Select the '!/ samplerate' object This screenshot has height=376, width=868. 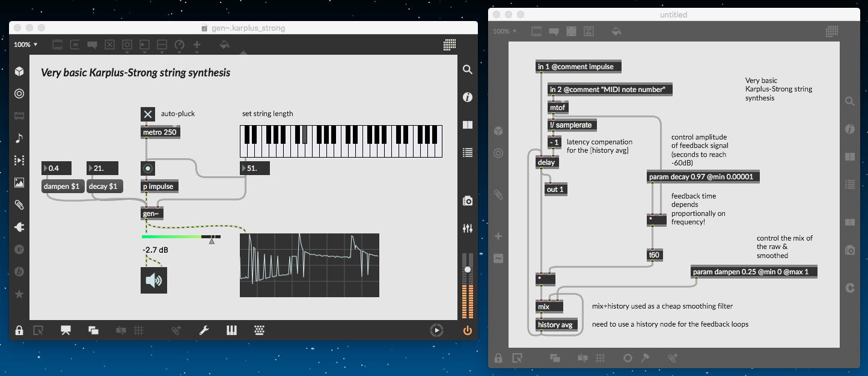tap(572, 125)
